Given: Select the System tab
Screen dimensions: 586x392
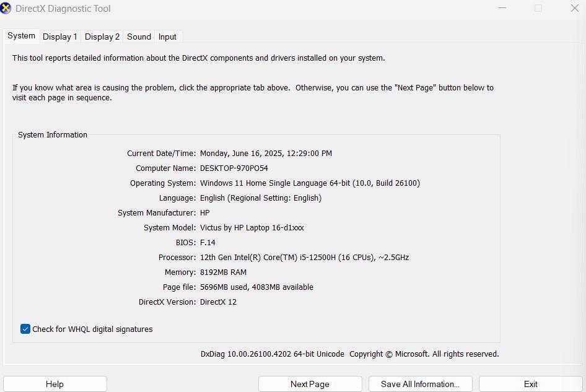Looking at the screenshot, I should point(20,36).
